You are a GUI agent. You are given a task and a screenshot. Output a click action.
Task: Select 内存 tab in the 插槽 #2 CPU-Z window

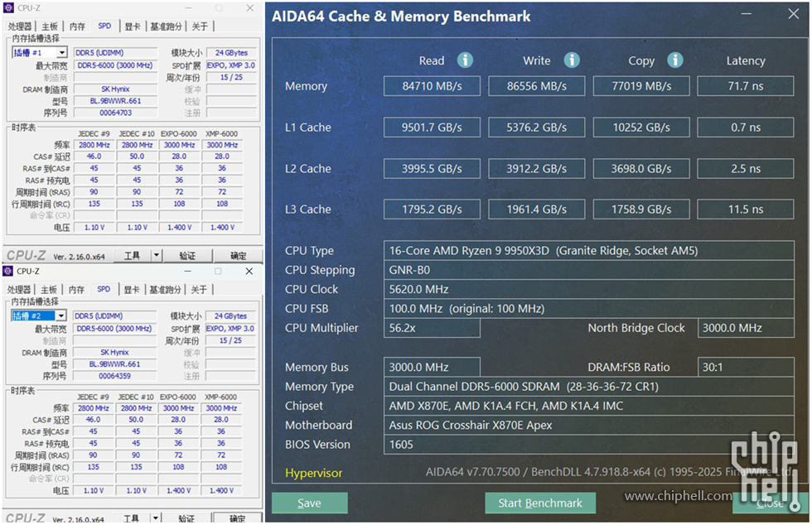click(76, 290)
